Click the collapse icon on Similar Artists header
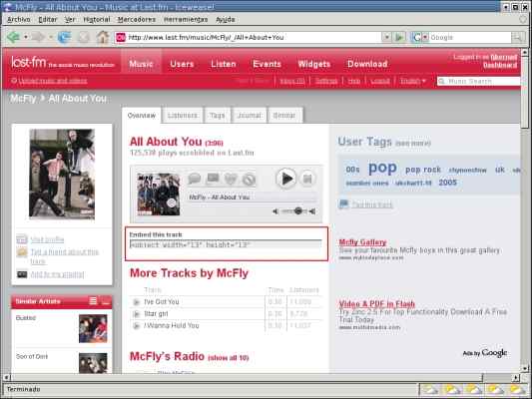Screen dimensions: 532x399 pos(106,301)
